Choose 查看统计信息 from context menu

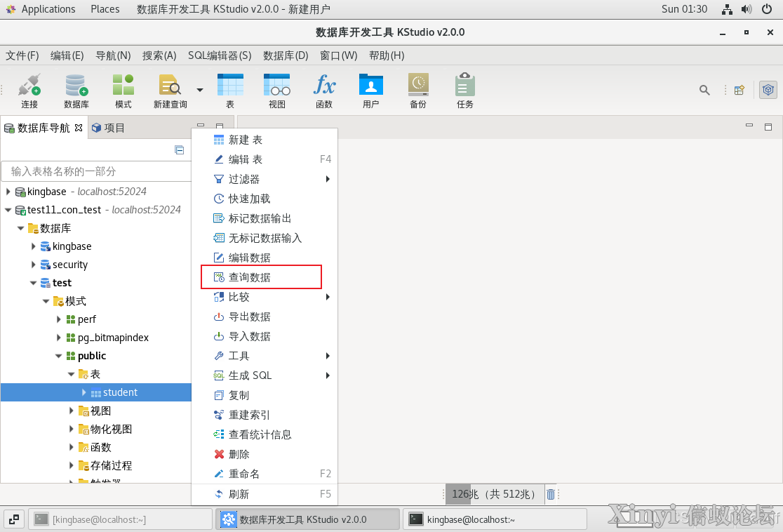(x=265, y=434)
